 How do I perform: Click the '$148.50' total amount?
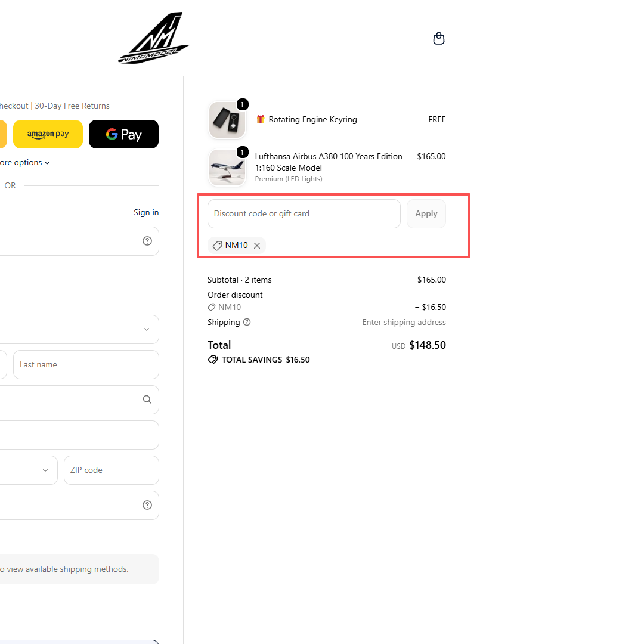pos(428,345)
